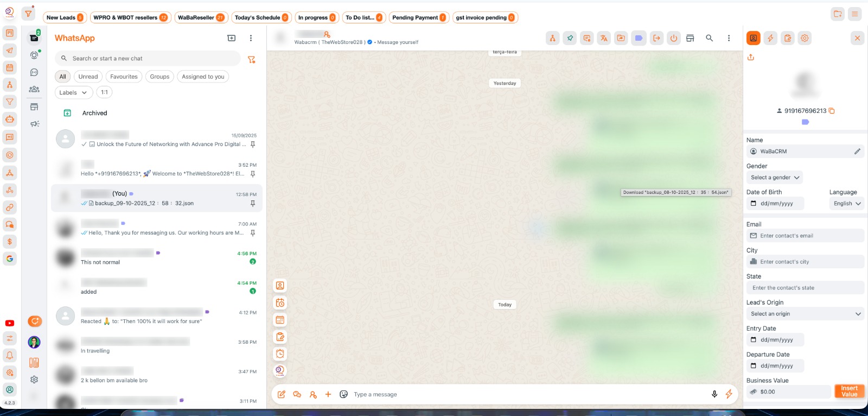Toggle the 1:1 chat filter

click(104, 92)
